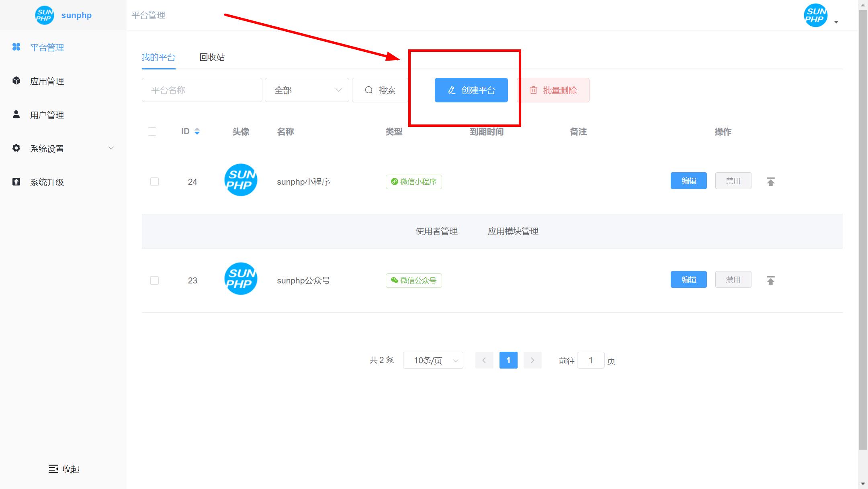Click the scrollbar down arrow

point(863,484)
